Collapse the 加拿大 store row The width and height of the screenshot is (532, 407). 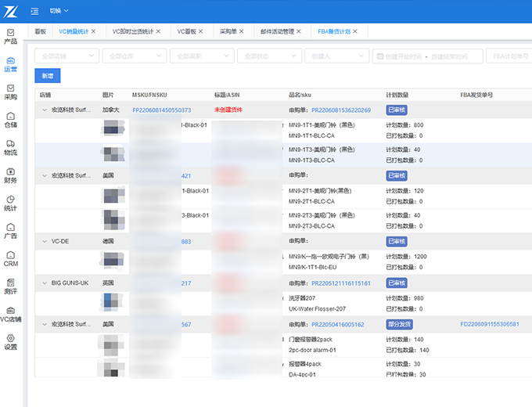tap(45, 110)
